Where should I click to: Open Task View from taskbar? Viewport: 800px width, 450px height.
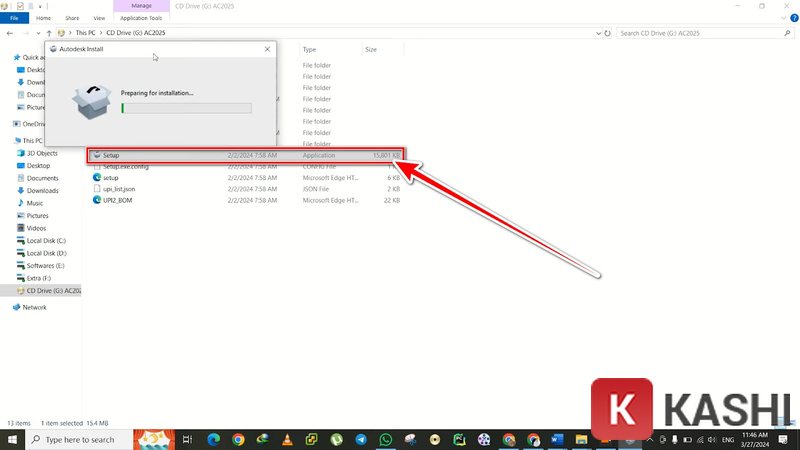click(187, 439)
